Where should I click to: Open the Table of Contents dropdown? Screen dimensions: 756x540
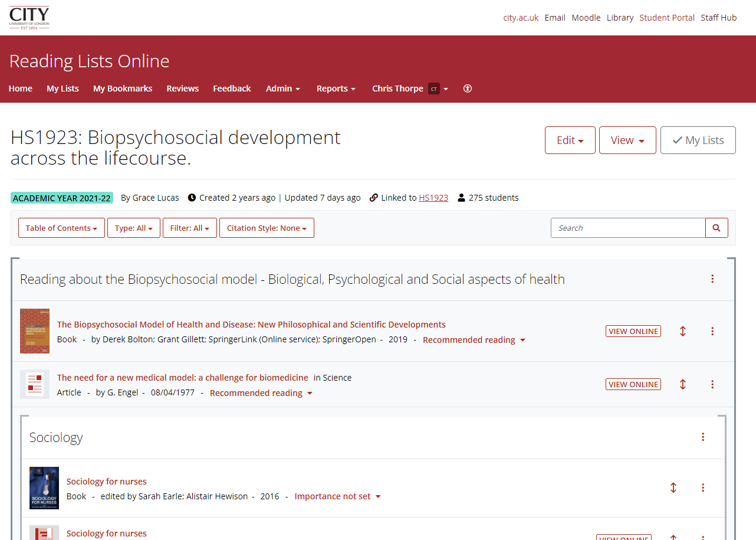61,227
